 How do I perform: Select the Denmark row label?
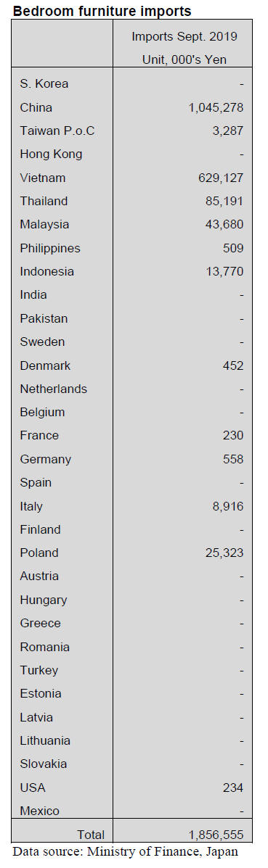point(45,365)
